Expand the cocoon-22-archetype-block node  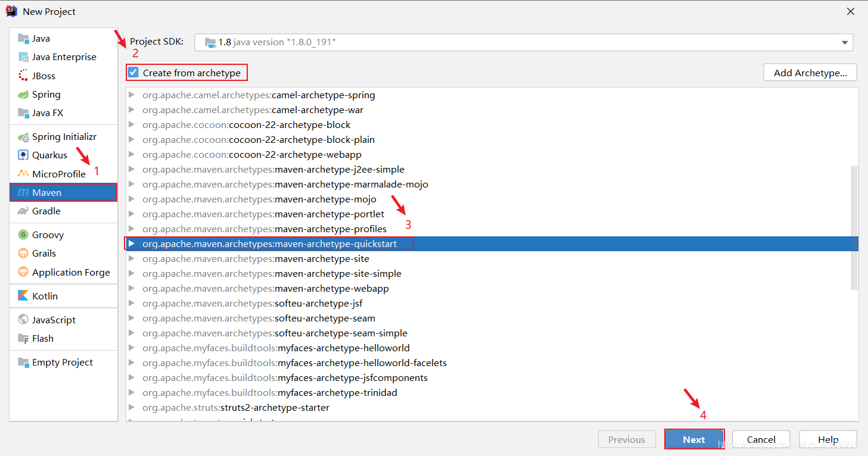tap(132, 125)
